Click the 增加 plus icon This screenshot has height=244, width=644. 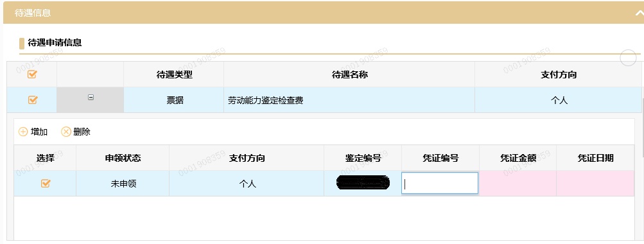(23, 132)
